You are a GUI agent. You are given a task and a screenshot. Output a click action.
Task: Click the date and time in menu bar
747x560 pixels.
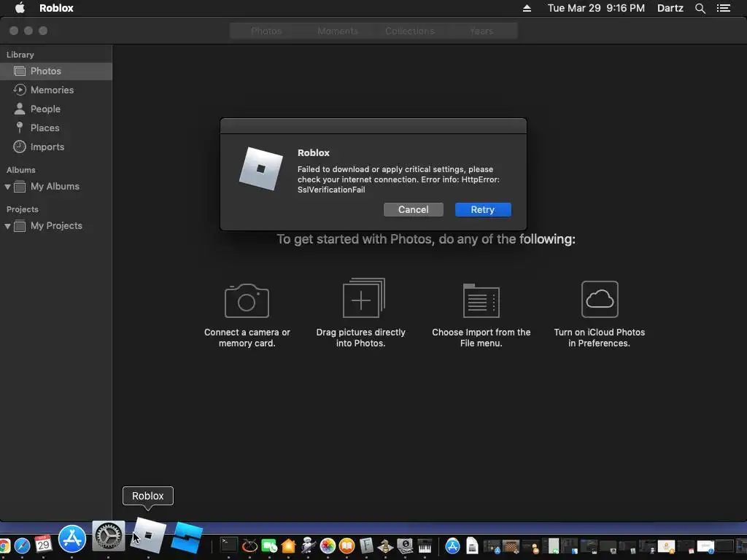(x=596, y=8)
